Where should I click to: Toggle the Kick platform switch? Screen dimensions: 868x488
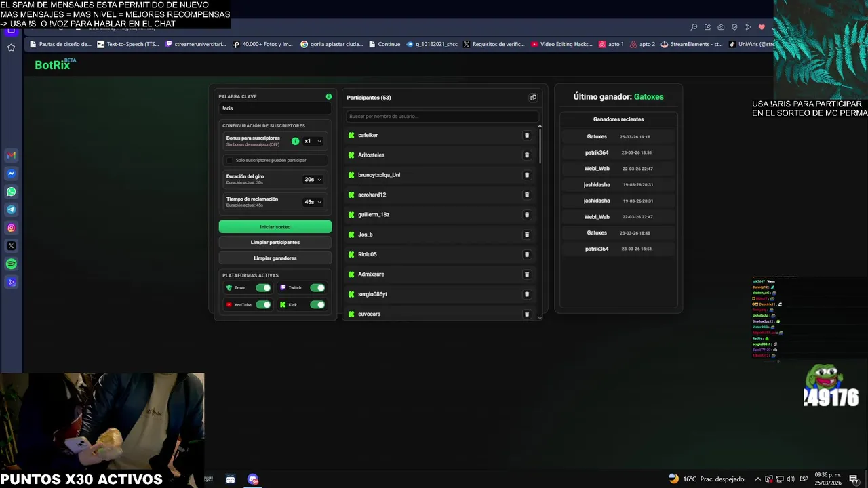pyautogui.click(x=317, y=305)
